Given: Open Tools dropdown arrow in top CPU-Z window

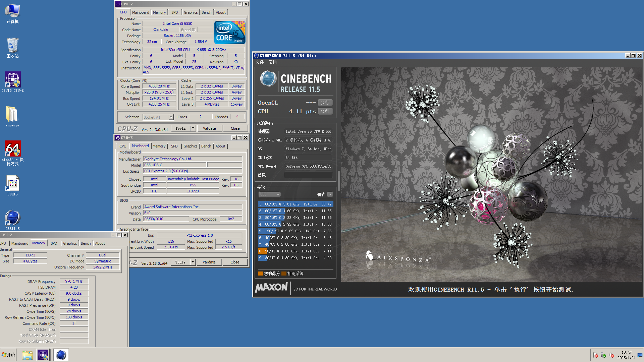Looking at the screenshot, I should 193,128.
